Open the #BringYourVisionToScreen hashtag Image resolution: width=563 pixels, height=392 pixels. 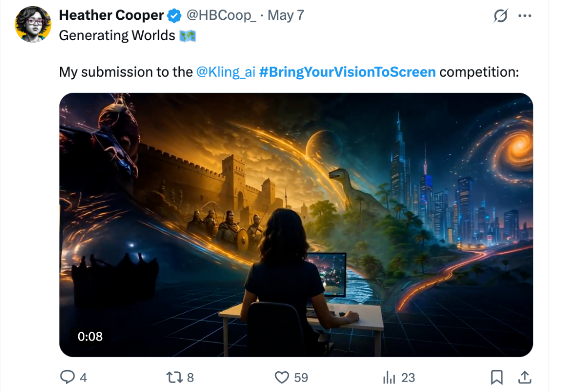point(347,72)
